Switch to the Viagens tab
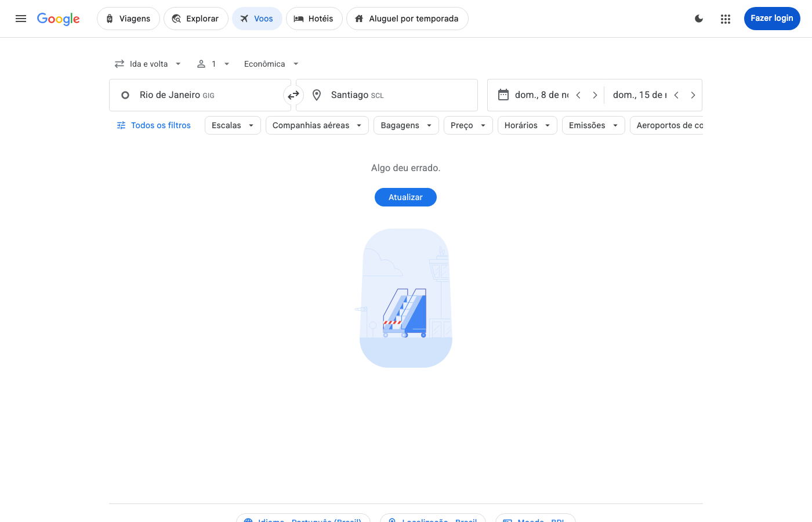This screenshot has height=522, width=812. tap(128, 19)
